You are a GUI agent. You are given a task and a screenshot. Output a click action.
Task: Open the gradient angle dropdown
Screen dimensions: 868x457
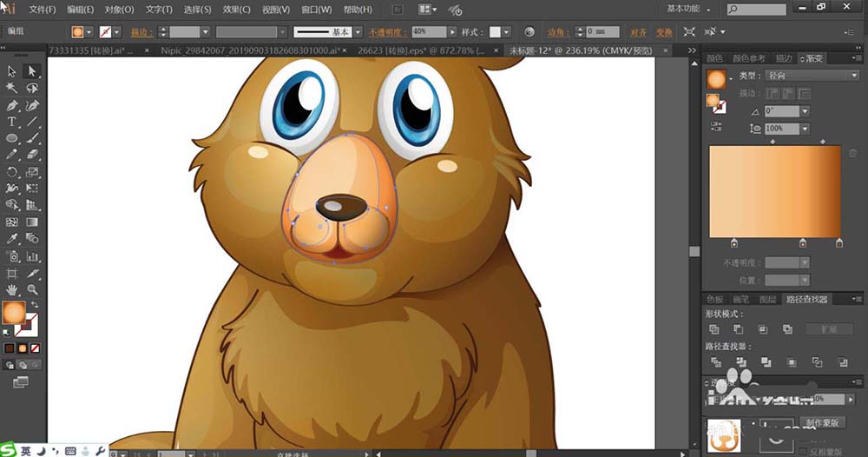[x=805, y=111]
